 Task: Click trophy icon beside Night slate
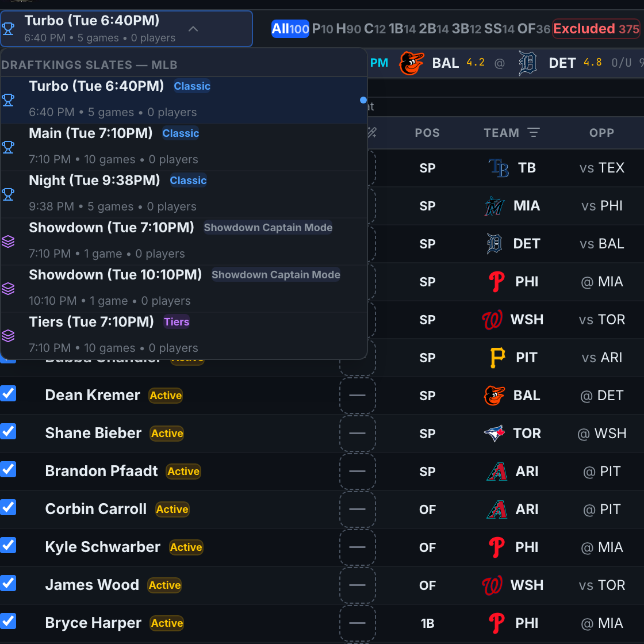[x=8, y=194]
